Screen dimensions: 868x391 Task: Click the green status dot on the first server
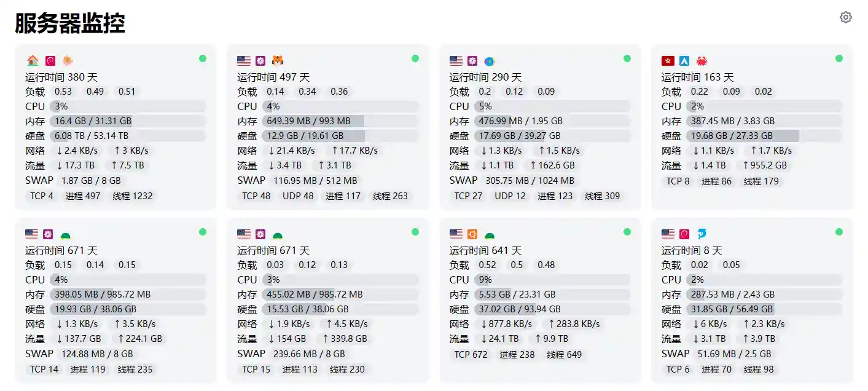pos(203,58)
